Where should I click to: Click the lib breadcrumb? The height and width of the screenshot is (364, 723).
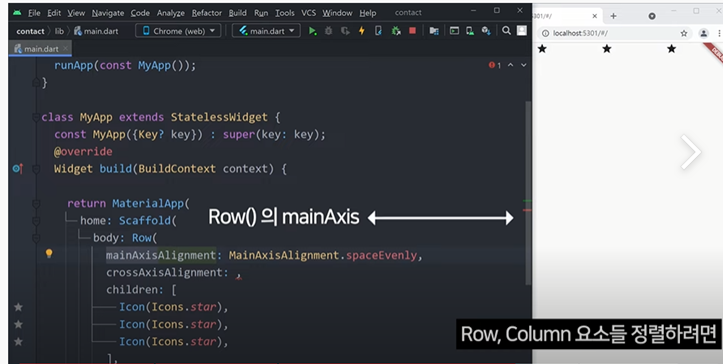click(59, 31)
